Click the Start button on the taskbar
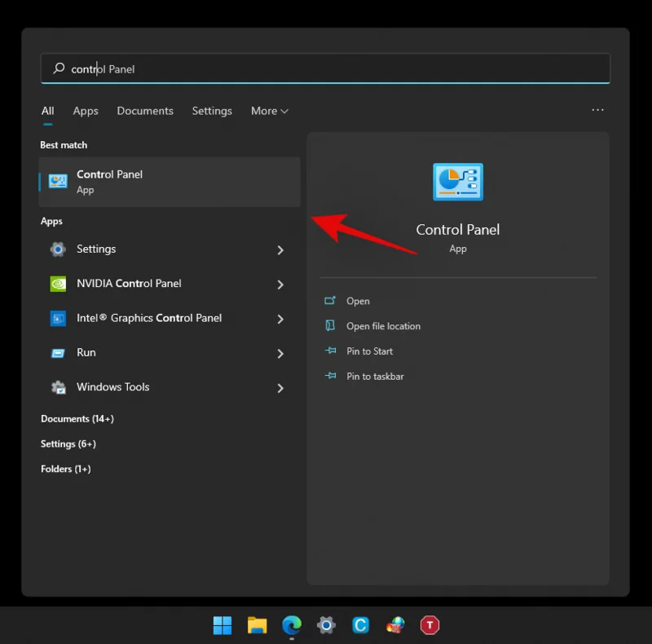This screenshot has height=644, width=652. pos(222,625)
